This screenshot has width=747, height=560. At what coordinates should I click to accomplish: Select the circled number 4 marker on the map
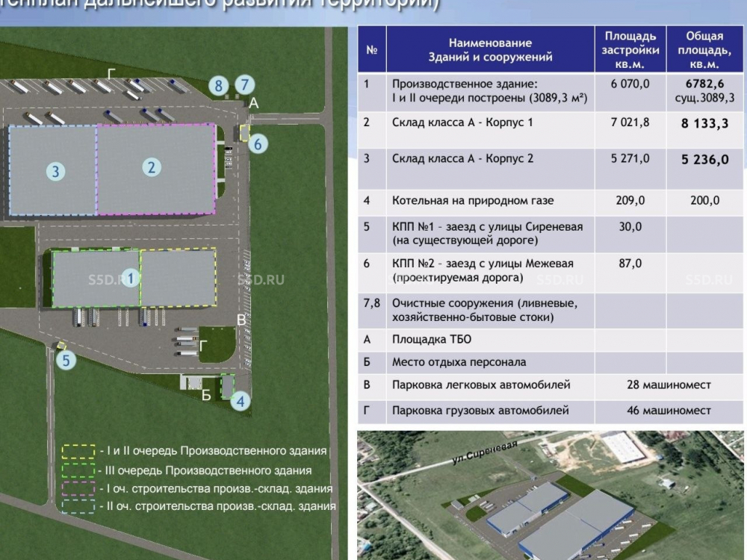(240, 401)
